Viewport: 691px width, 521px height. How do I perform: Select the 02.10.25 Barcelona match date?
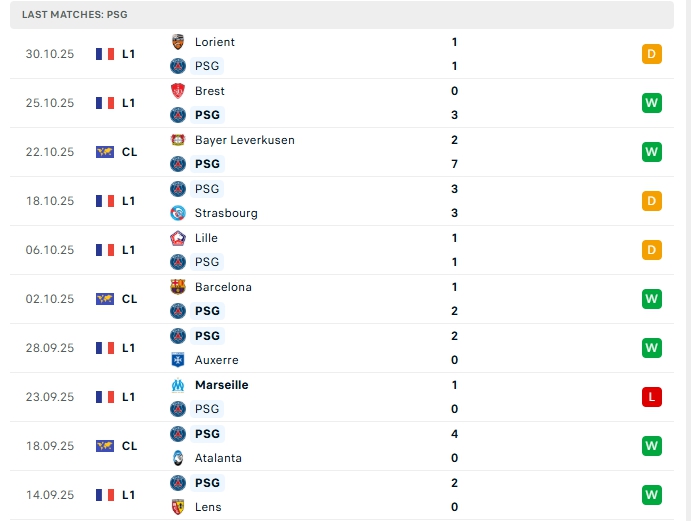coord(50,299)
